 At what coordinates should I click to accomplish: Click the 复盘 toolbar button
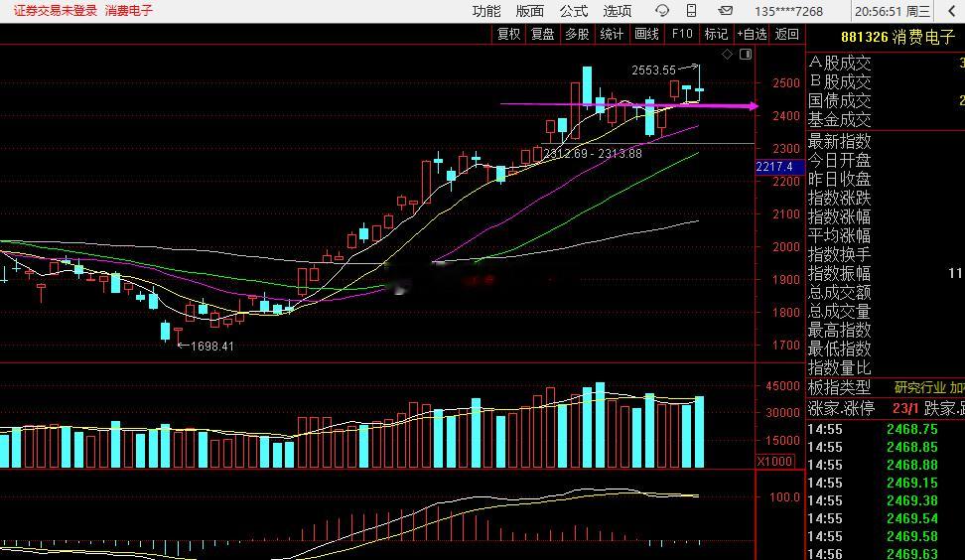tap(543, 35)
